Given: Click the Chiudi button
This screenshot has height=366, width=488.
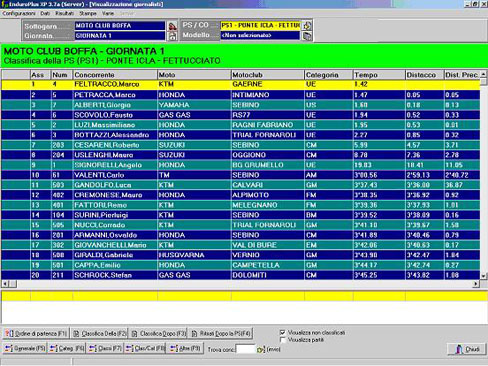Looking at the screenshot, I should click(x=466, y=349).
